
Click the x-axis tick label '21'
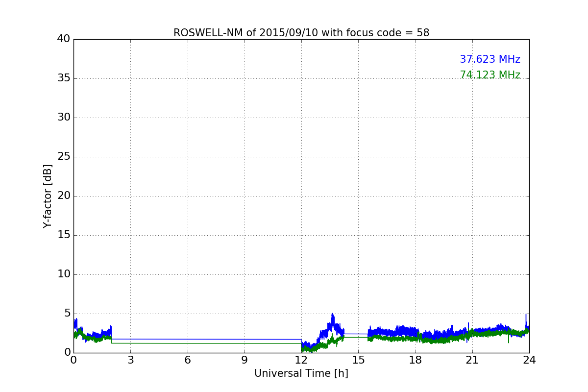click(x=472, y=360)
